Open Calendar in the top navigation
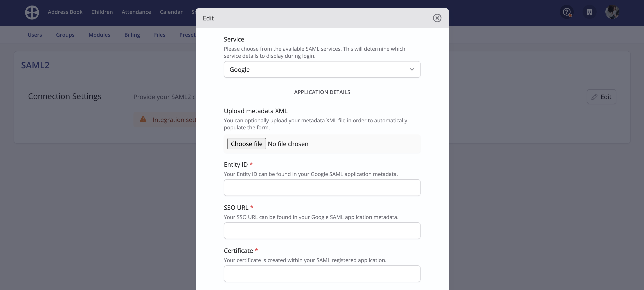This screenshot has width=644, height=290. tap(171, 12)
